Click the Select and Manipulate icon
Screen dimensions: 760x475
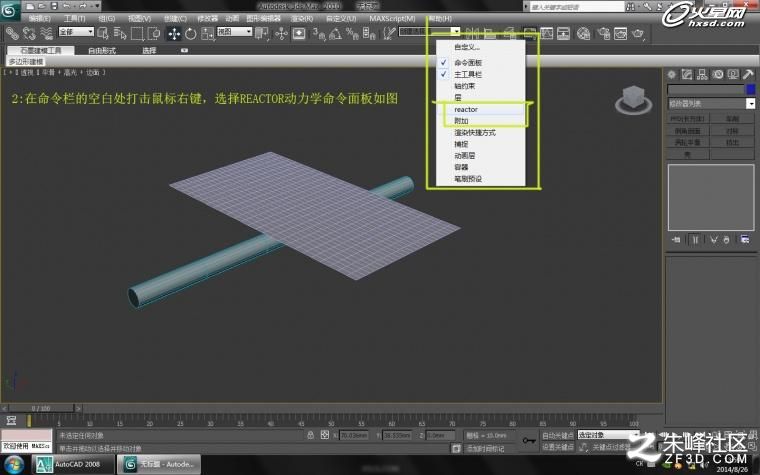click(281, 33)
